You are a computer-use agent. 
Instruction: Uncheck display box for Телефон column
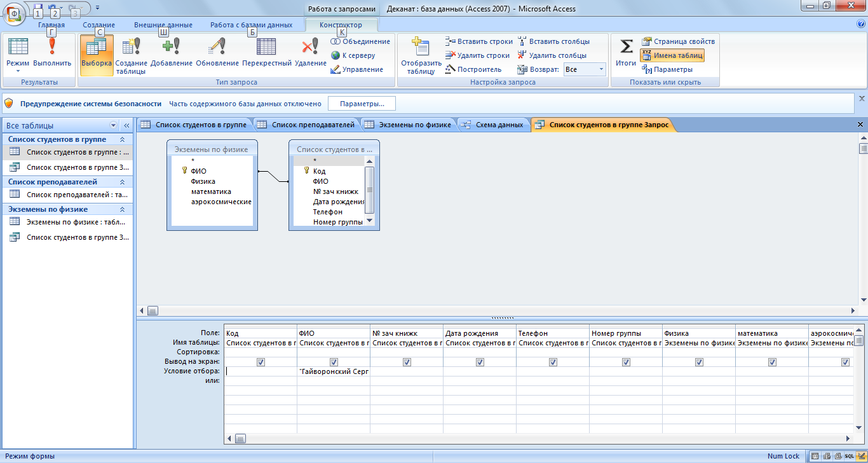tap(553, 362)
